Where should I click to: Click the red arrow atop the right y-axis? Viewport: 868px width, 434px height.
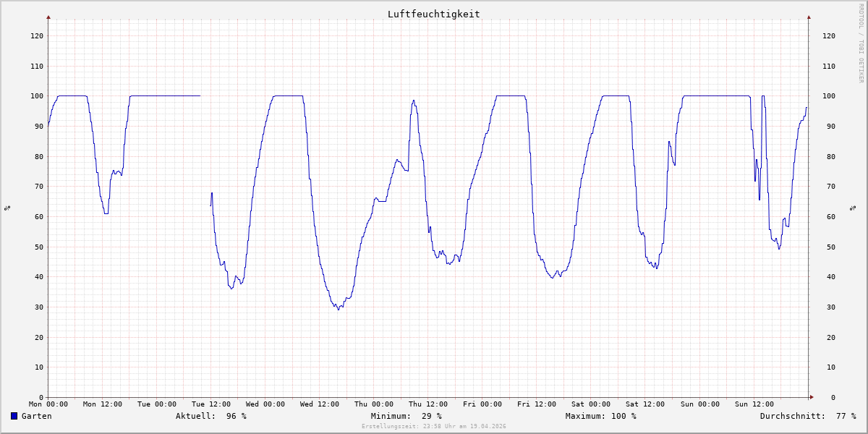click(809, 17)
